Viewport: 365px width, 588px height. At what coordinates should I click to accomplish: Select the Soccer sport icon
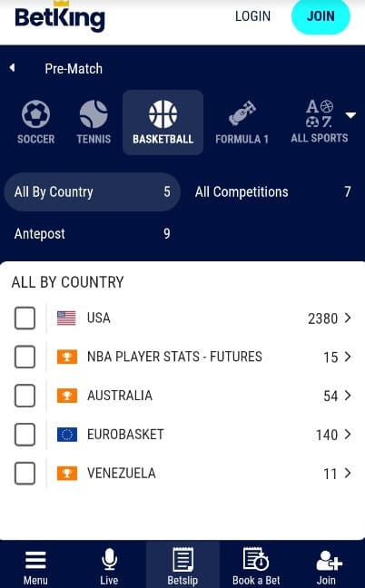(x=35, y=114)
